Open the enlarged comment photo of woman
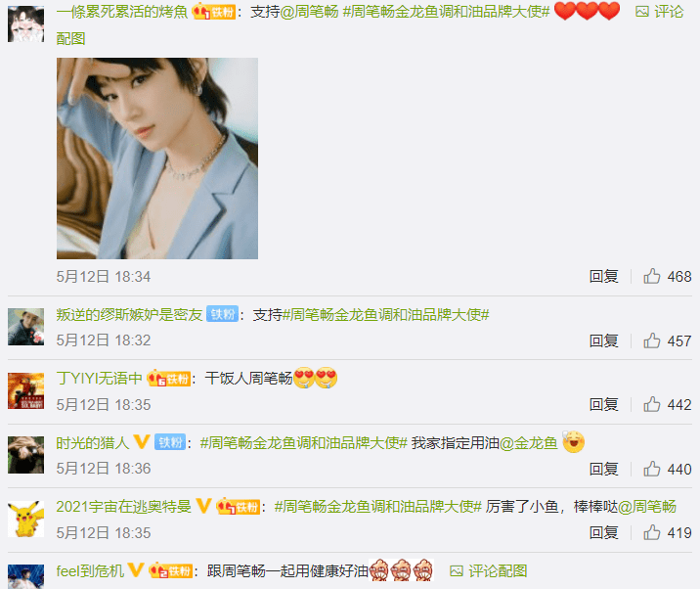The width and height of the screenshot is (700, 589). 157,159
